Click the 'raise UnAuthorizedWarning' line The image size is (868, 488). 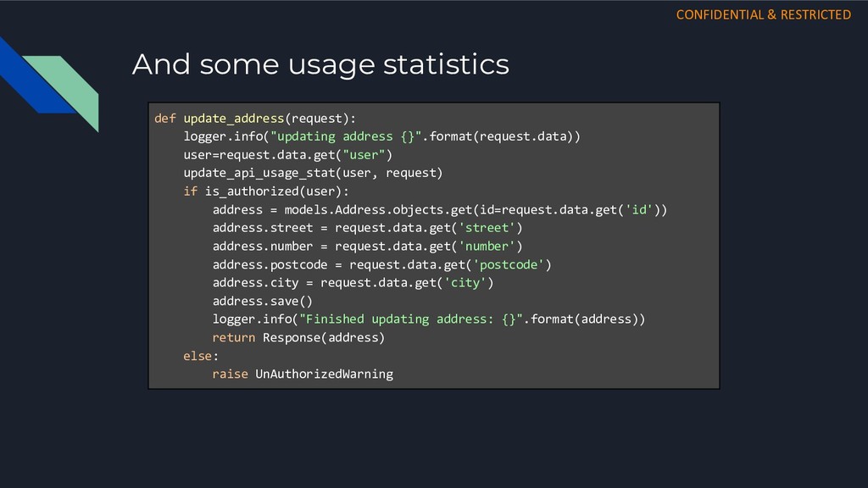tap(303, 374)
